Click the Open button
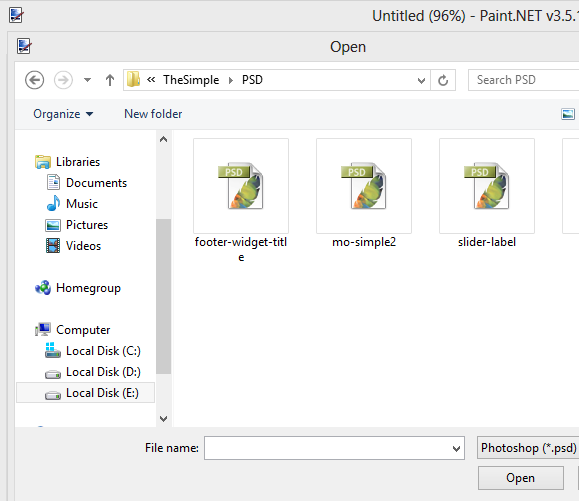The width and height of the screenshot is (579, 501). pyautogui.click(x=521, y=478)
